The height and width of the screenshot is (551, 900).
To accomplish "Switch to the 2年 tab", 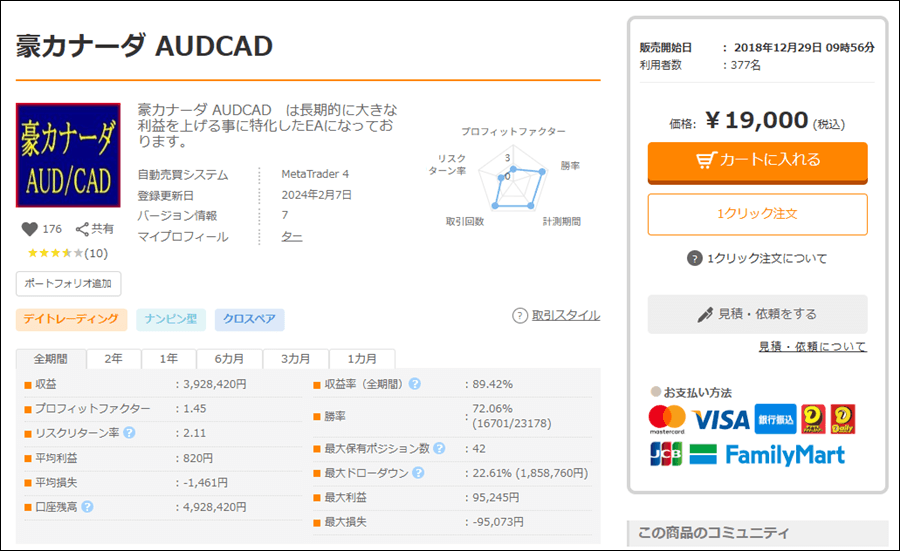I will pos(114,359).
